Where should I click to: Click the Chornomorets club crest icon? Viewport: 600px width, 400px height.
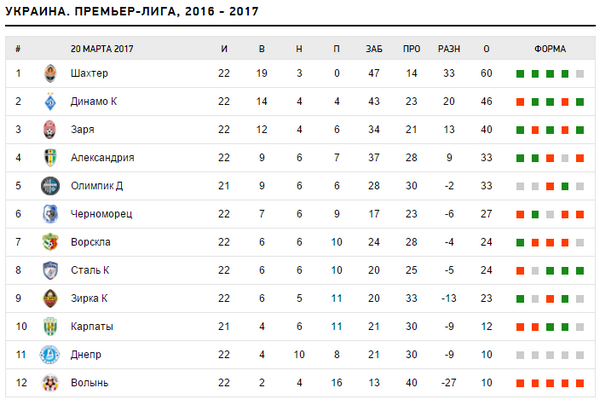[x=50, y=214]
